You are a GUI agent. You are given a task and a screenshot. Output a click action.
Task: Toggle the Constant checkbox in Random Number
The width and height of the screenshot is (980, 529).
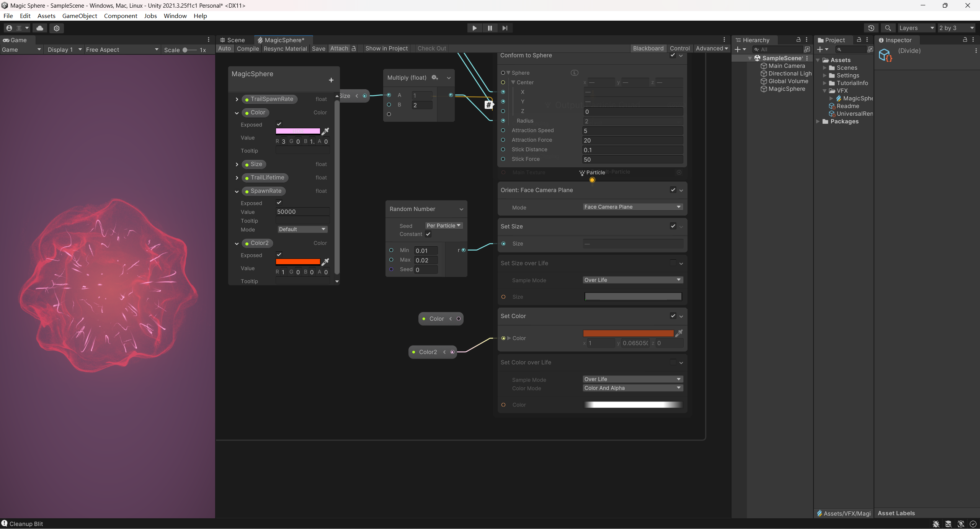(x=428, y=234)
